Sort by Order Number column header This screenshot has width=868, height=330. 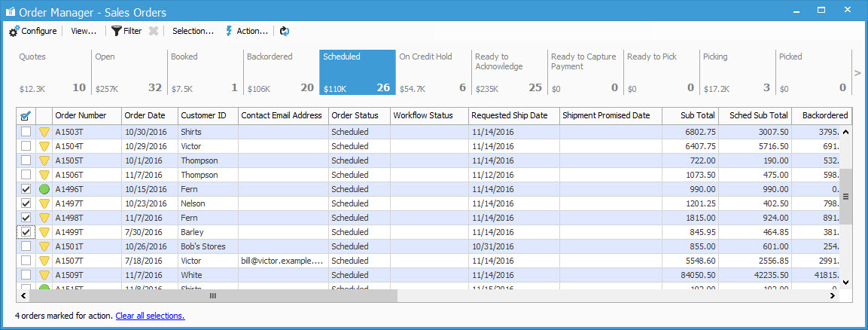tap(87, 116)
